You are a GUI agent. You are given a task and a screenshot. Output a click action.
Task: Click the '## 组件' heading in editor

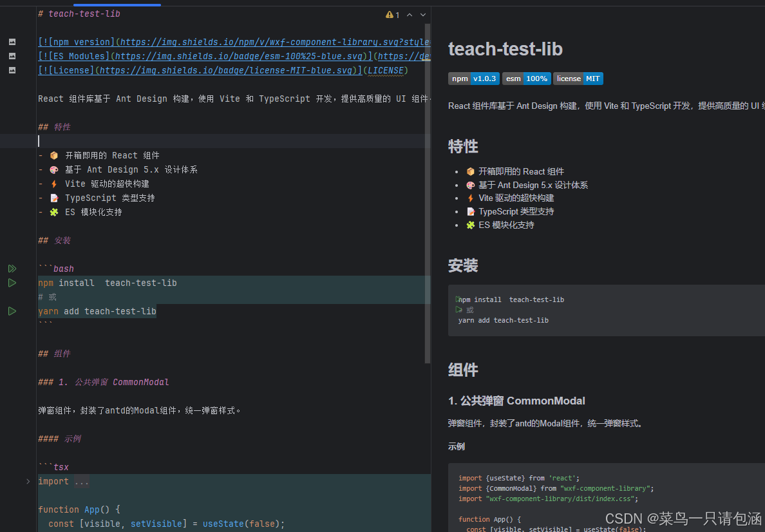54,354
